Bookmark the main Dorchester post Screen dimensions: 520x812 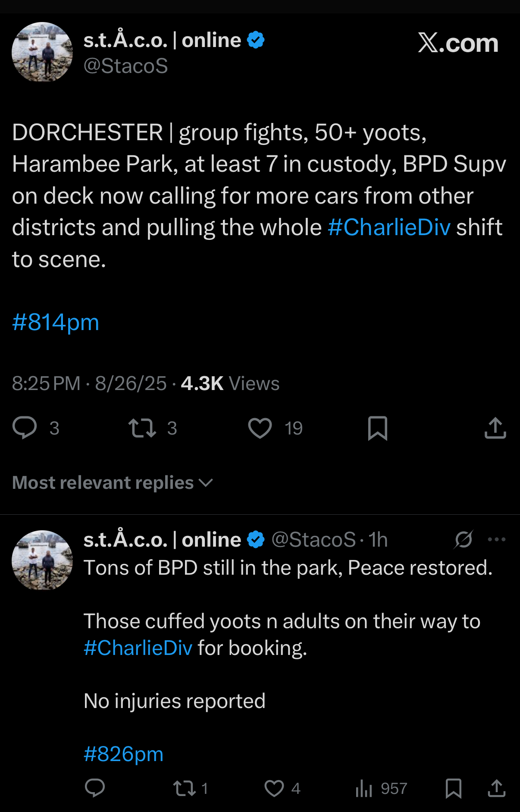[378, 428]
